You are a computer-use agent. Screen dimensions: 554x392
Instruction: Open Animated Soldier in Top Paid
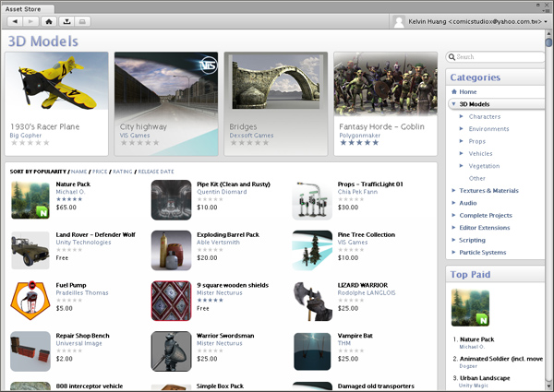click(501, 359)
